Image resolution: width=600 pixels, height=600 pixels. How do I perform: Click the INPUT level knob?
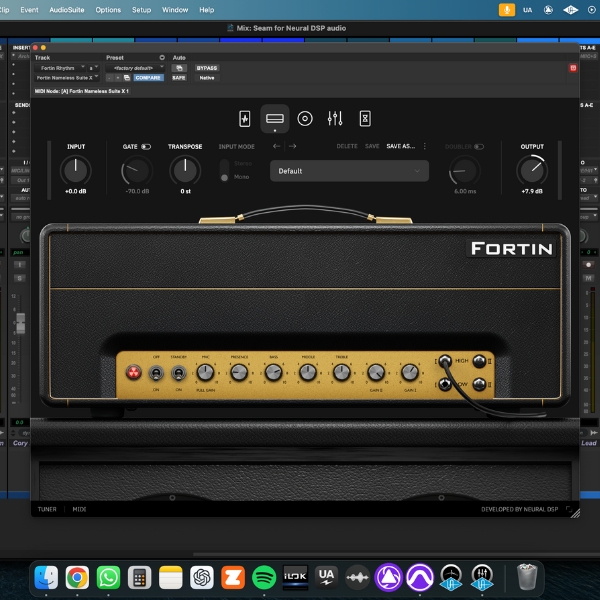pos(76,171)
